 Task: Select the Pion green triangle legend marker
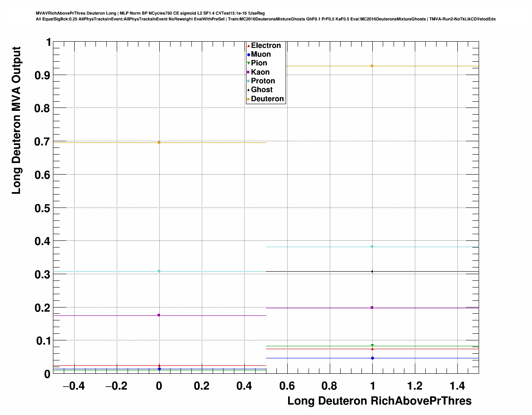point(248,63)
